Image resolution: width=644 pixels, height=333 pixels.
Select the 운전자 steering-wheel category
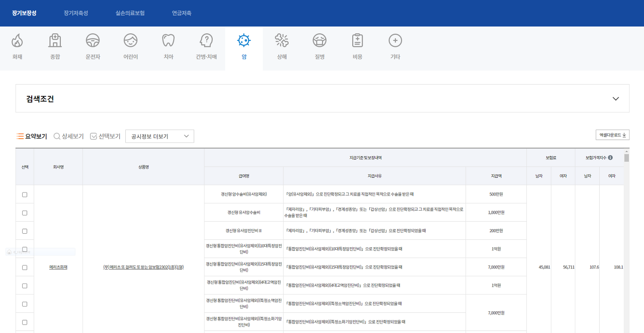pyautogui.click(x=93, y=47)
